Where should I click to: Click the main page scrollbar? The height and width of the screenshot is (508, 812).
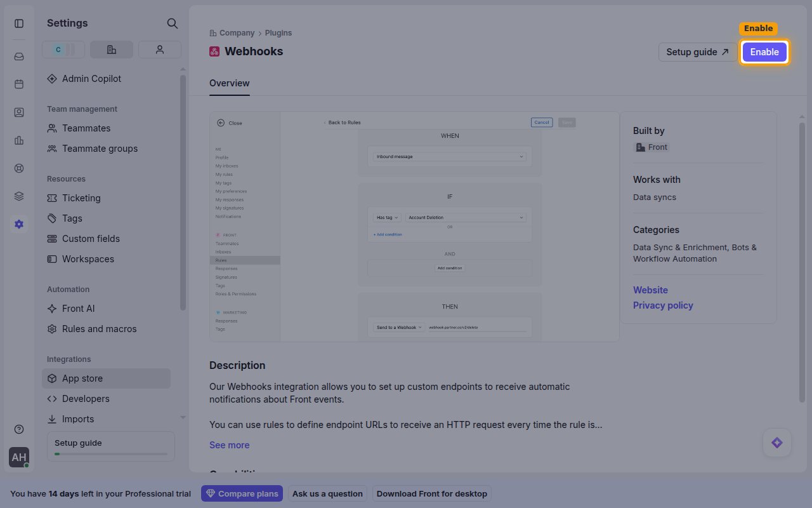click(x=802, y=262)
